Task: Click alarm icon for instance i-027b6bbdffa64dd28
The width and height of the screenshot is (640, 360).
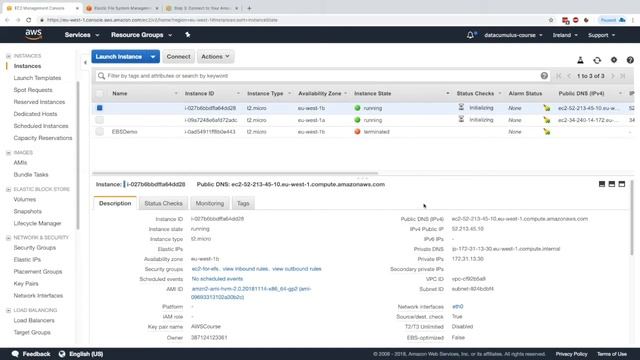Action: tap(547, 108)
